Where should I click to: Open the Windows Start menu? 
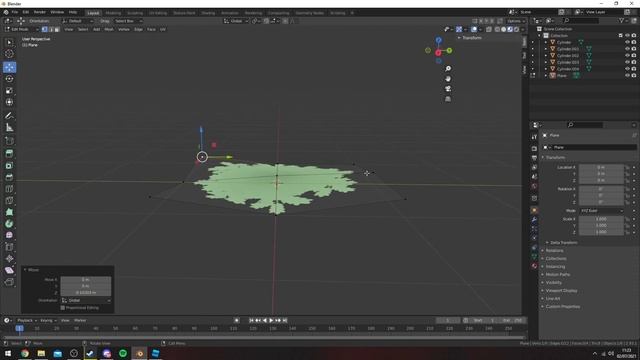pos(8,353)
